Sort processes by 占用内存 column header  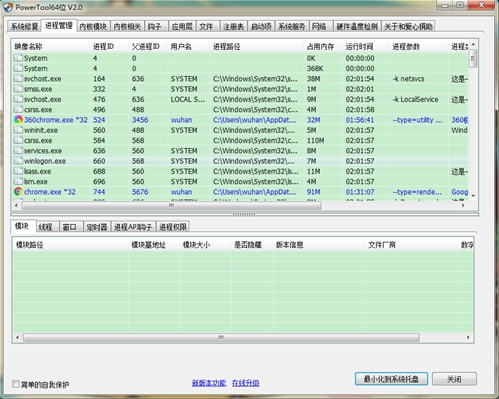pos(320,47)
